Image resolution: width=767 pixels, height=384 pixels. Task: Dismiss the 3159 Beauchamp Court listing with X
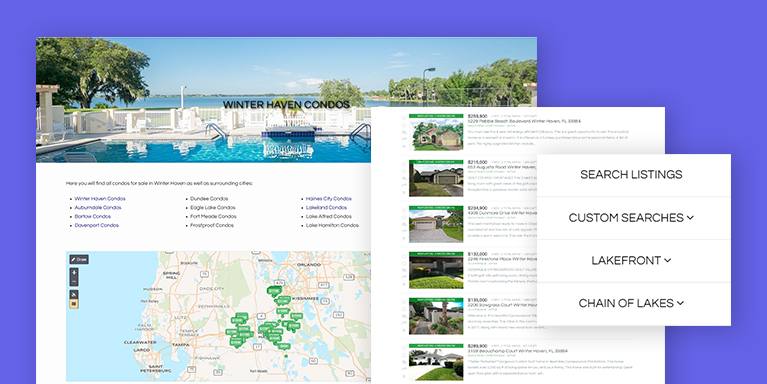click(x=404, y=376)
